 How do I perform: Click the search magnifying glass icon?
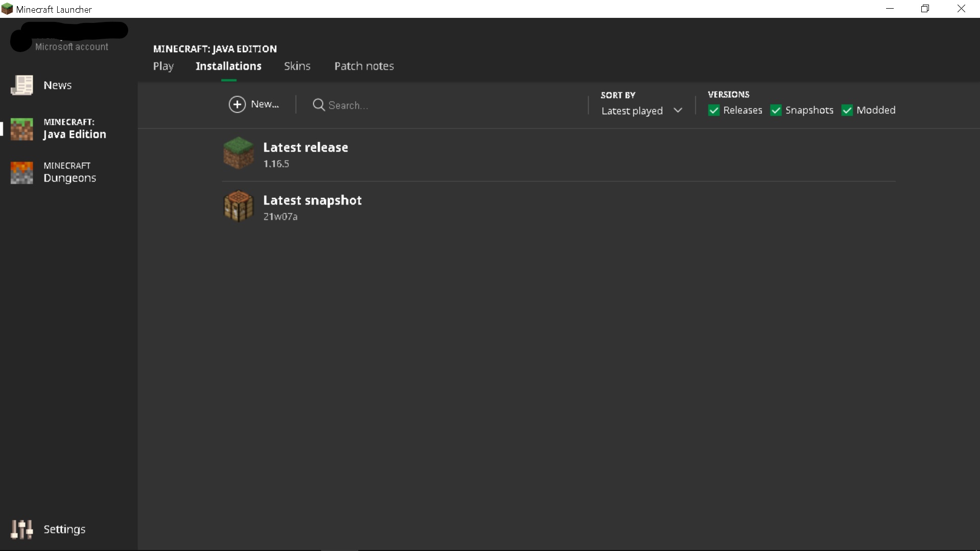point(318,105)
